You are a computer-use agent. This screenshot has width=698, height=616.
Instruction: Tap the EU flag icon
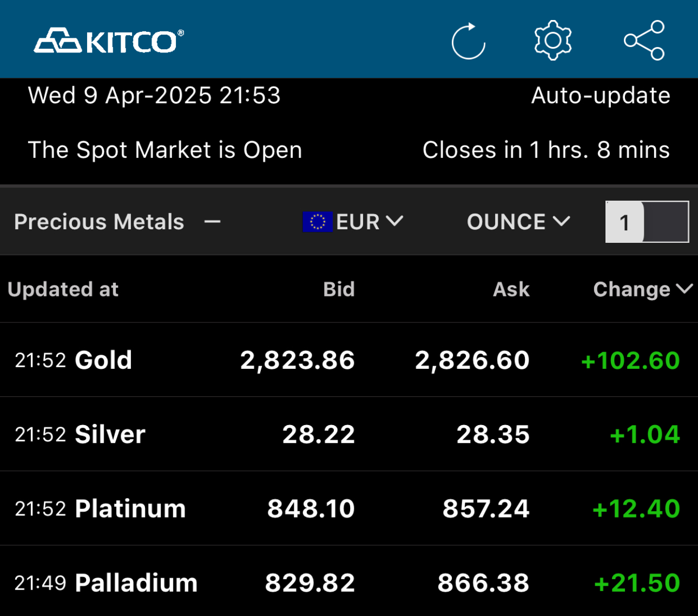[317, 222]
